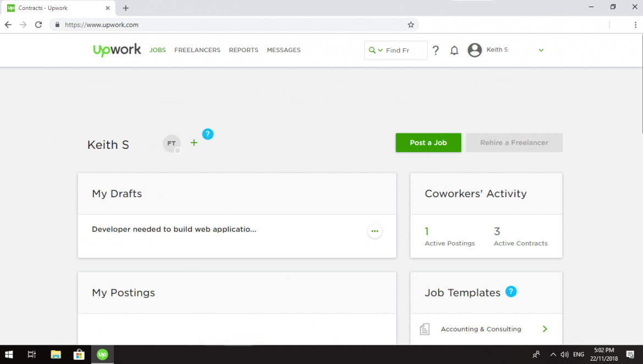Image resolution: width=643 pixels, height=364 pixels.
Task: Click the Post a Job button
Action: coord(428,142)
